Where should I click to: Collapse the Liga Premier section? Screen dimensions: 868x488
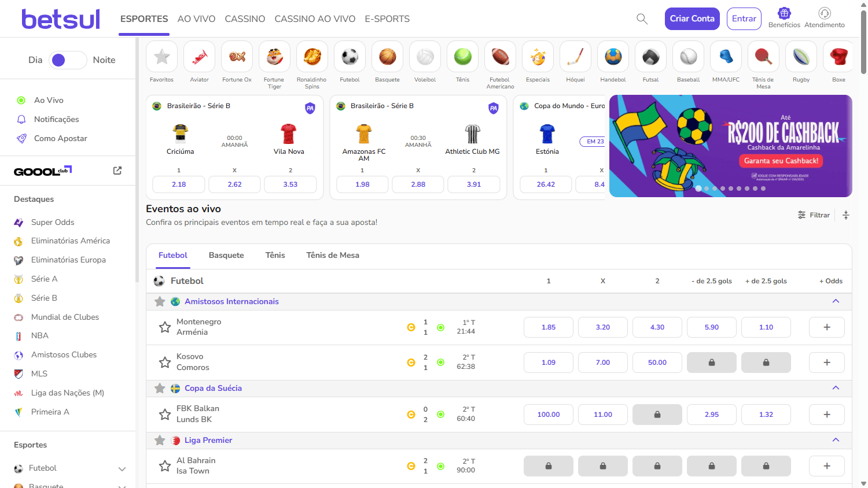pos(835,440)
